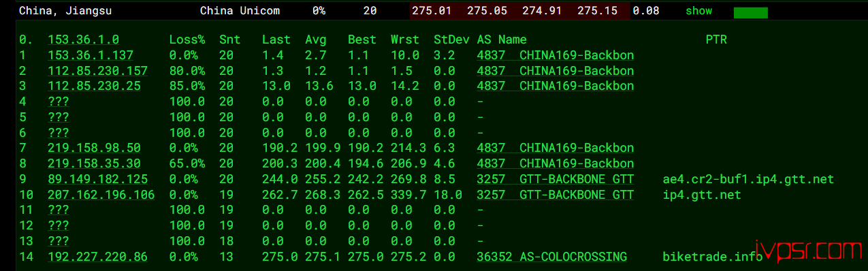868x271 pixels.
Task: Click the PTR ae4.cr2-buf1.ip4.gtt.net text
Action: point(748,179)
